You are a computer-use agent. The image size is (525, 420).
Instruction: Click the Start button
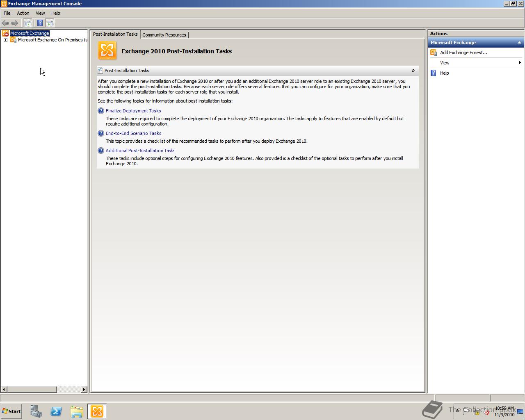click(11, 411)
